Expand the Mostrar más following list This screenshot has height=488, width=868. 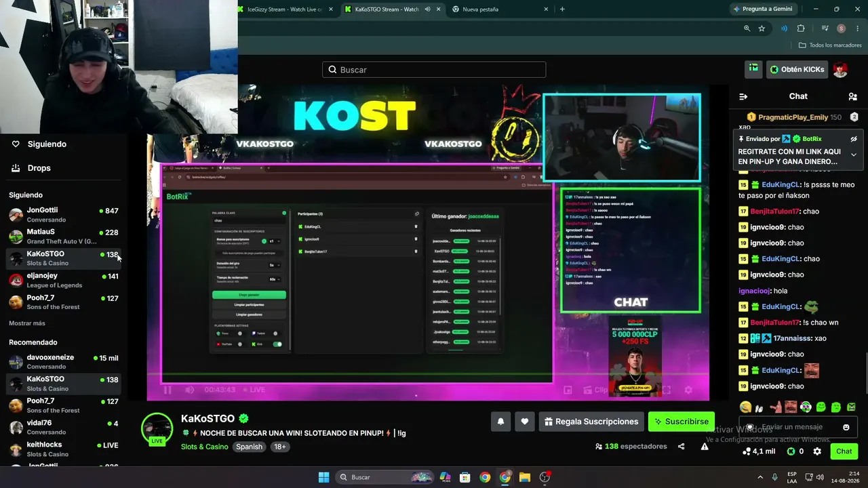27,323
